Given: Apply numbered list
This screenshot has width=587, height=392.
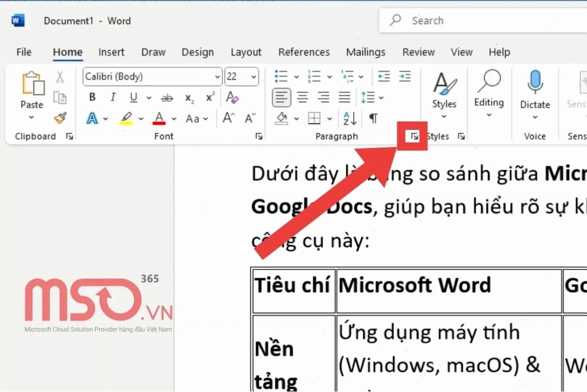Looking at the screenshot, I should click(314, 76).
